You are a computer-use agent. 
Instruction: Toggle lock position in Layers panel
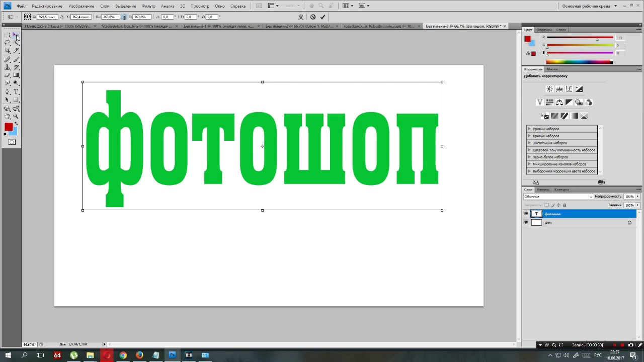(x=558, y=205)
